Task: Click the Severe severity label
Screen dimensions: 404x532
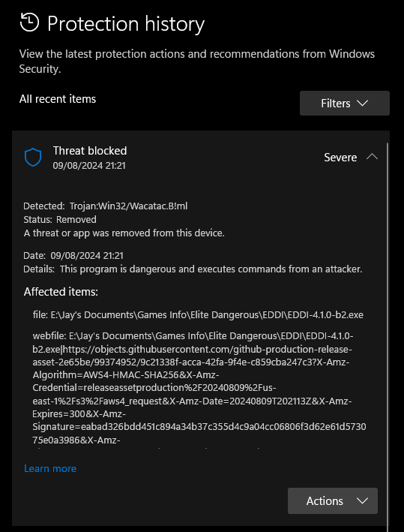Action: click(x=340, y=158)
